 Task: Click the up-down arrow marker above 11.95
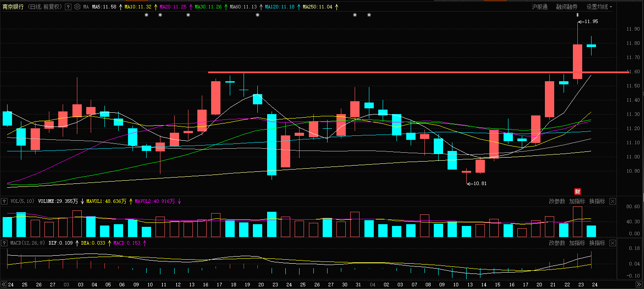(x=577, y=16)
